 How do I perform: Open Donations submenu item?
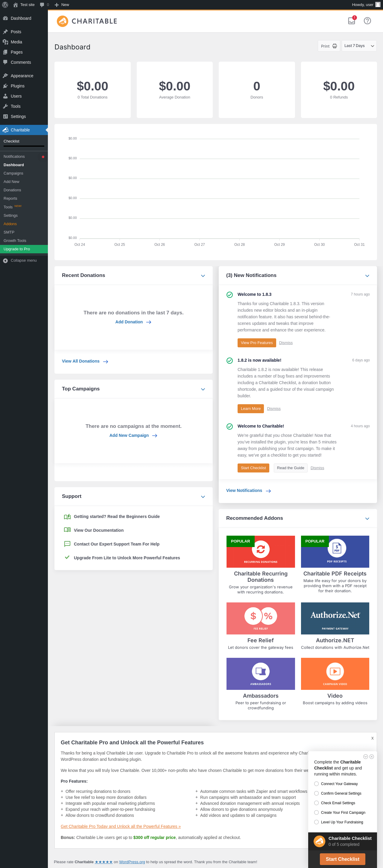pyautogui.click(x=24, y=190)
